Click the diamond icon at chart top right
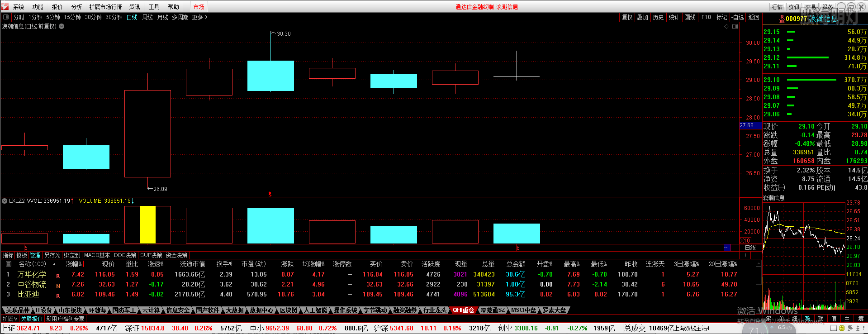This screenshot has width=868, height=334. [x=727, y=26]
